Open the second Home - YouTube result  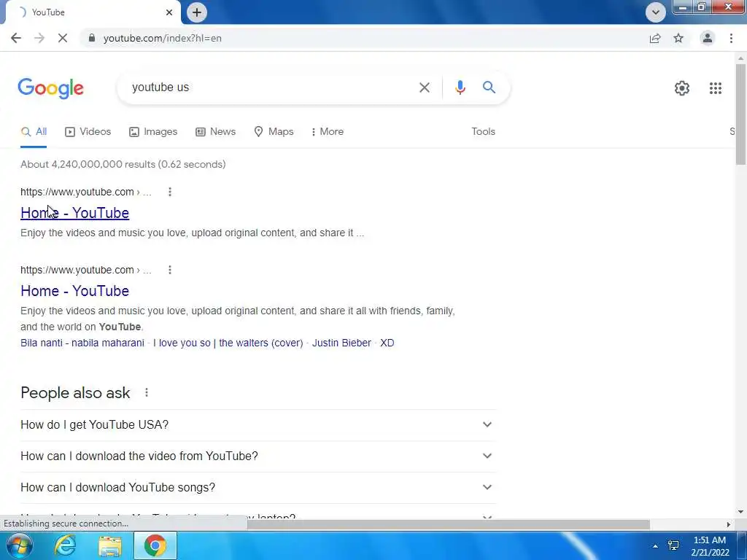pos(75,291)
